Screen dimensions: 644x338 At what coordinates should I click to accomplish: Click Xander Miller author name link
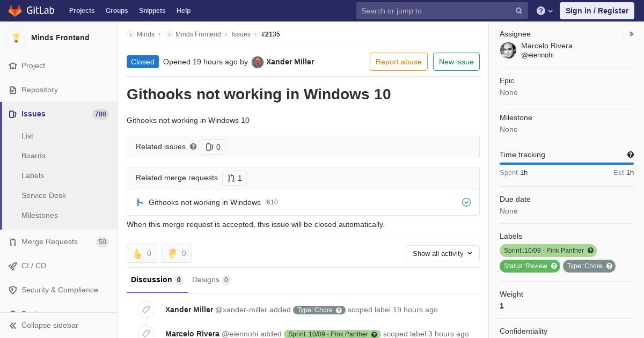point(290,62)
